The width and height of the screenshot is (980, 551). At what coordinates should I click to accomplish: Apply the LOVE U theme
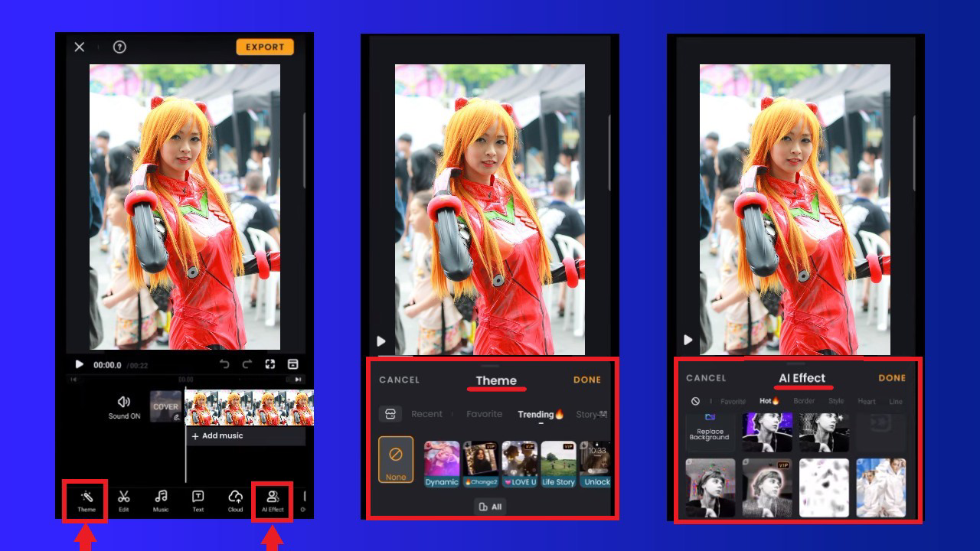(x=520, y=464)
